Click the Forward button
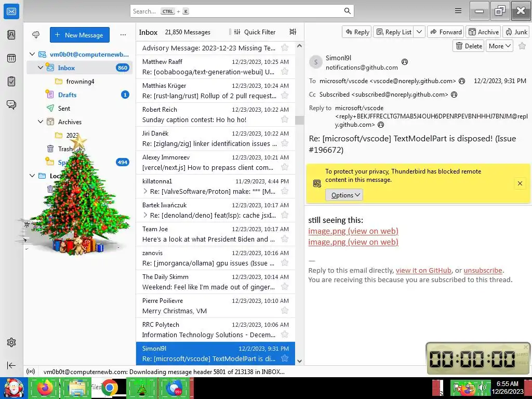532x399 pixels. [x=446, y=32]
